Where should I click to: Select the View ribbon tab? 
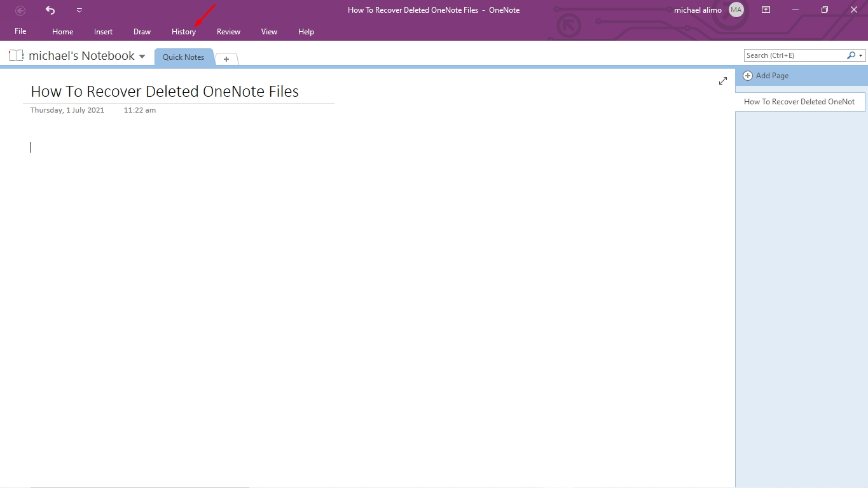[x=269, y=31]
